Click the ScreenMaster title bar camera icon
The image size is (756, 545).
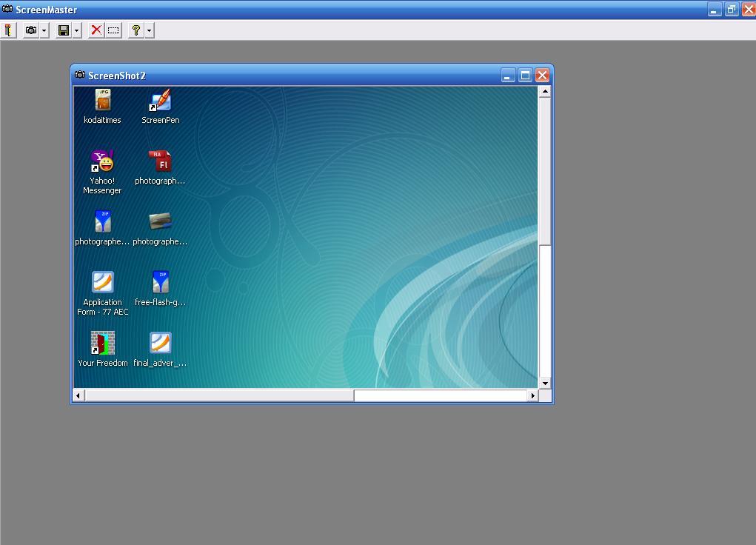(x=7, y=9)
